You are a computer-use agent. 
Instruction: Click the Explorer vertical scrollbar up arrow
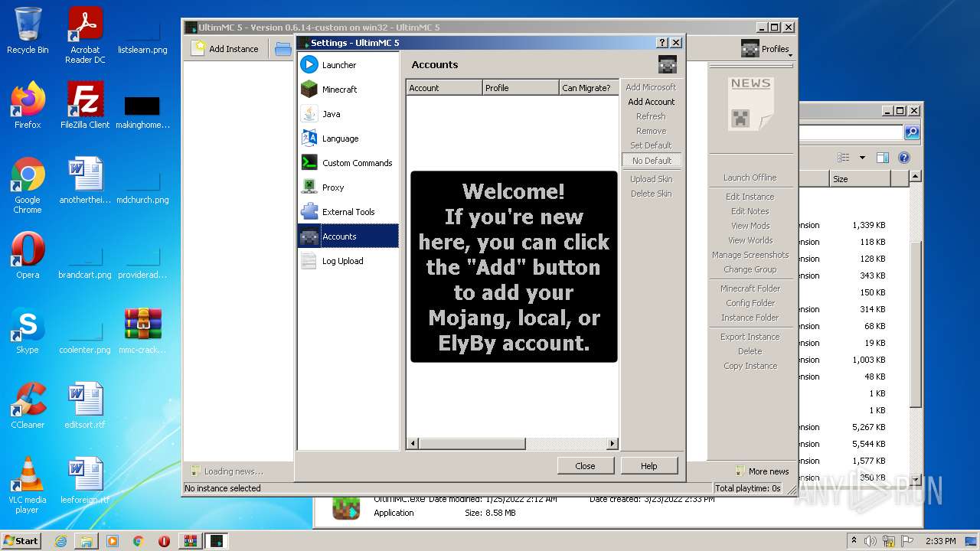point(915,178)
